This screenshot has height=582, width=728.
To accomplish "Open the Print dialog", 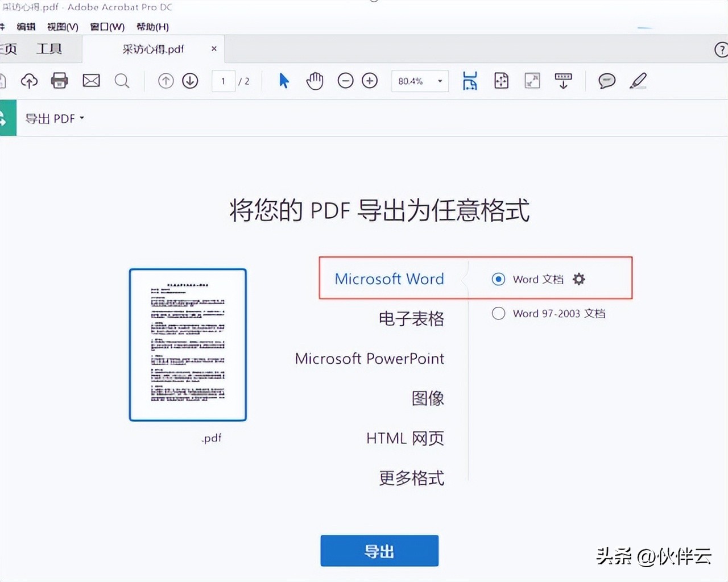I will (59, 81).
